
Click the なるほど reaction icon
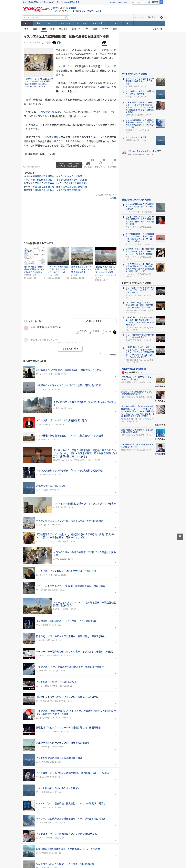point(91,332)
